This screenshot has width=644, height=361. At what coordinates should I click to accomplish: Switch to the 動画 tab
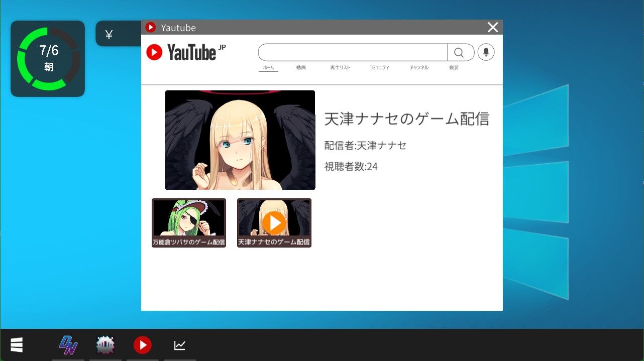[301, 67]
